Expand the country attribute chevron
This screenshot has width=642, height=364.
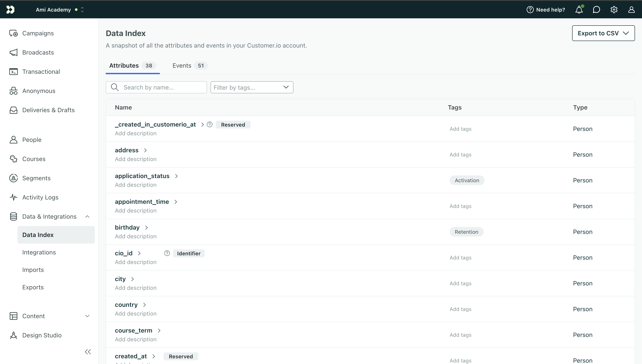[145, 305]
